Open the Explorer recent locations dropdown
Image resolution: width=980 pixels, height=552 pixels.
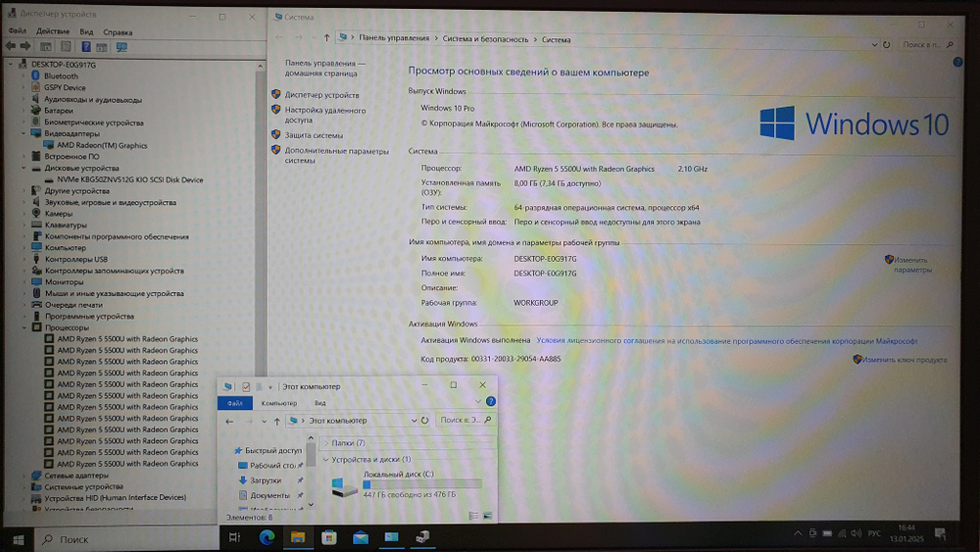(x=264, y=422)
